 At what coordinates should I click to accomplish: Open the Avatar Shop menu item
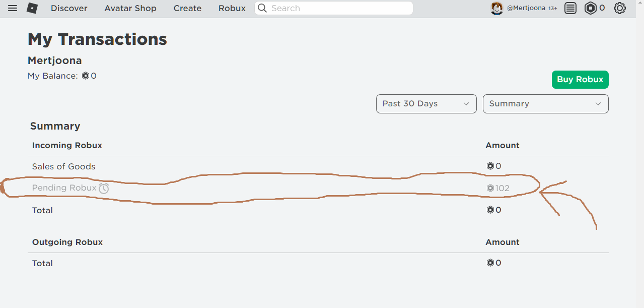[x=130, y=8]
